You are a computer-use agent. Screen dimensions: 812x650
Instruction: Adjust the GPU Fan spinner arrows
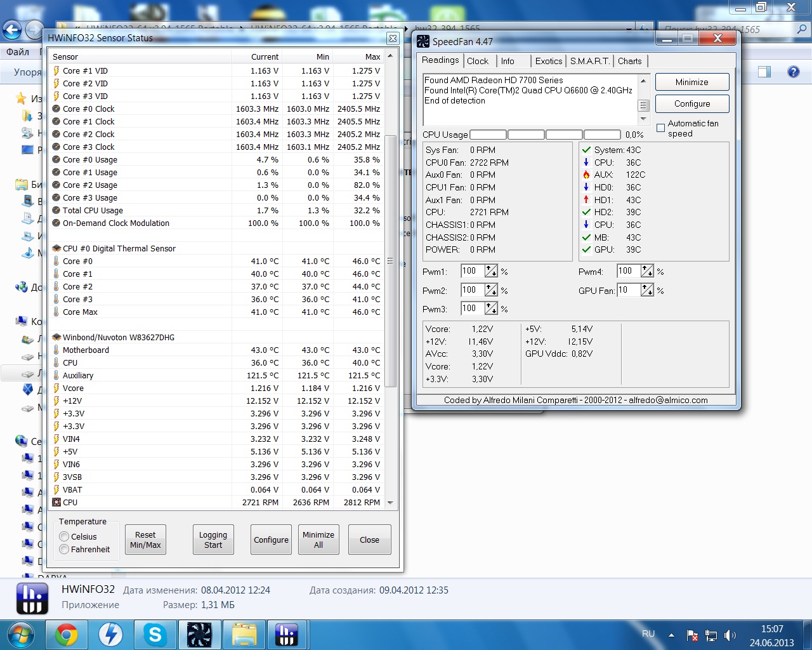coord(647,290)
